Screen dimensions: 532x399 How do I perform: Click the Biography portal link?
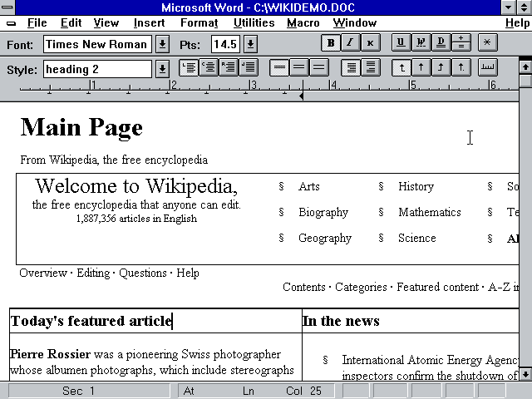point(323,213)
